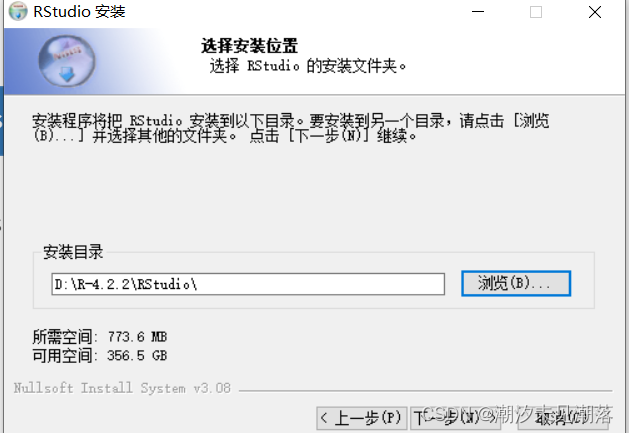The width and height of the screenshot is (629, 433).
Task: Click the 选择 RStudio 的安装文件夹 subtitle
Action: (308, 66)
